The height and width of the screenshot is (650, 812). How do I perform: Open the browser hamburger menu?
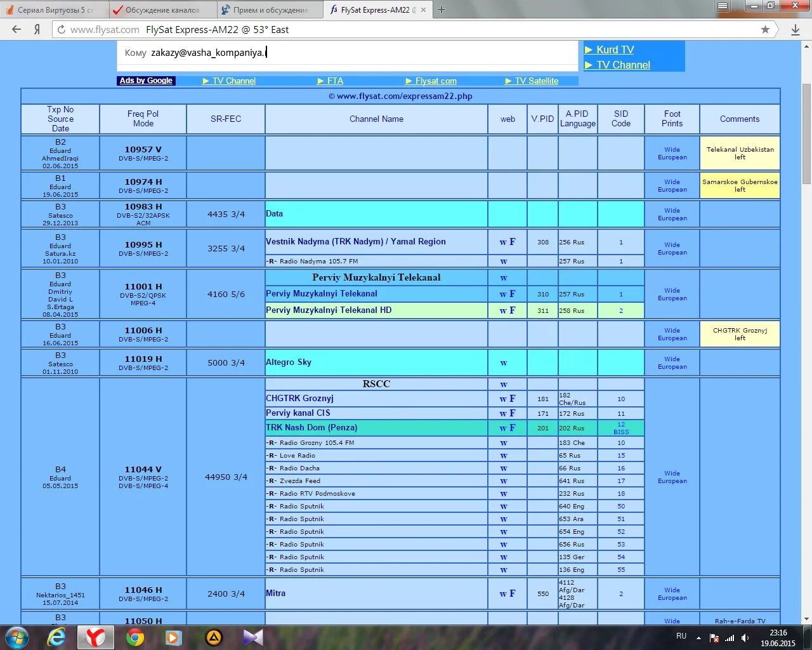pos(722,6)
